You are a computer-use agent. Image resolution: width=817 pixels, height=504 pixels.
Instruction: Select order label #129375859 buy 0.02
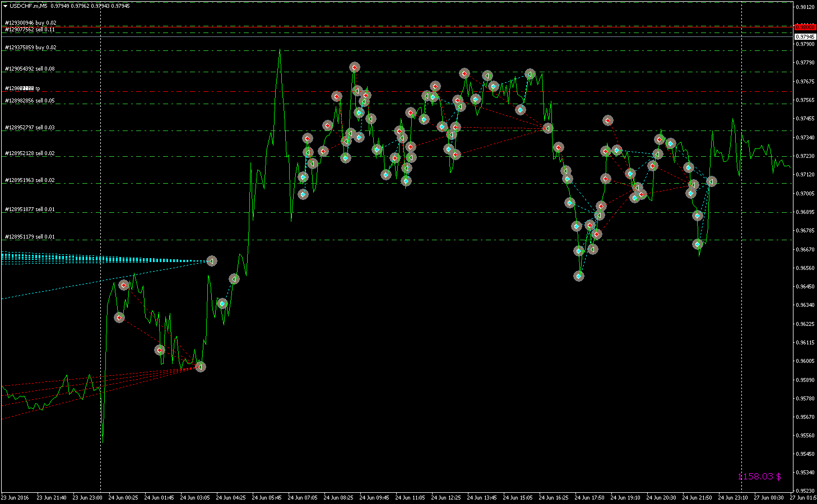31,48
